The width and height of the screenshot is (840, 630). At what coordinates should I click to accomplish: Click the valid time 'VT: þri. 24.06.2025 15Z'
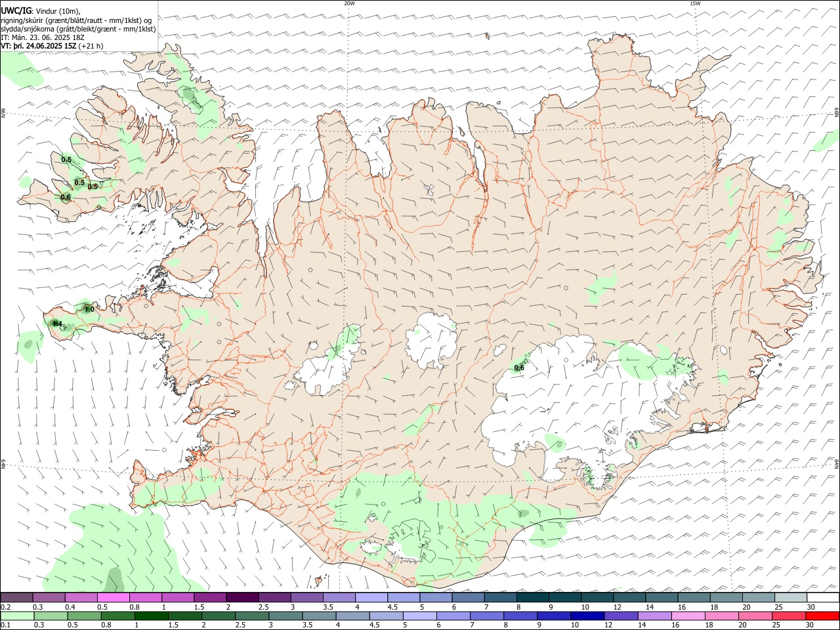pos(39,46)
